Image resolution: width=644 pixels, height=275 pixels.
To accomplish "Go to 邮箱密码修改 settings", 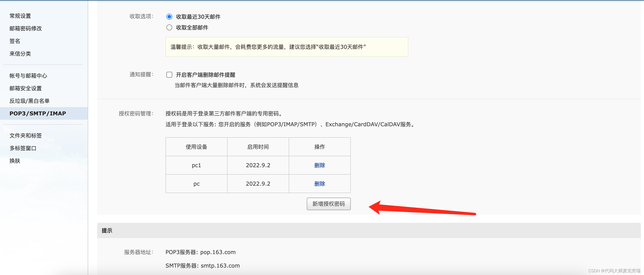I will click(25, 28).
